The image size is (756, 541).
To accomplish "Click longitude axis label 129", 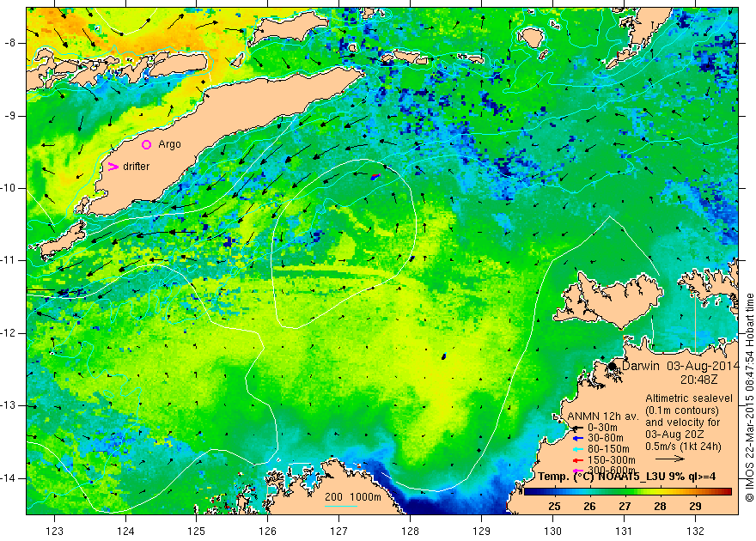I will click(481, 532).
